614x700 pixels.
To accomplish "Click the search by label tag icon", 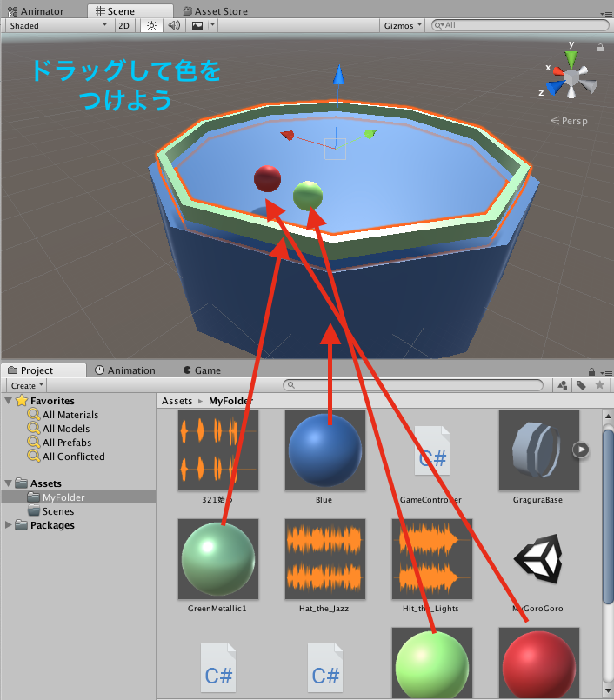I will (x=581, y=385).
